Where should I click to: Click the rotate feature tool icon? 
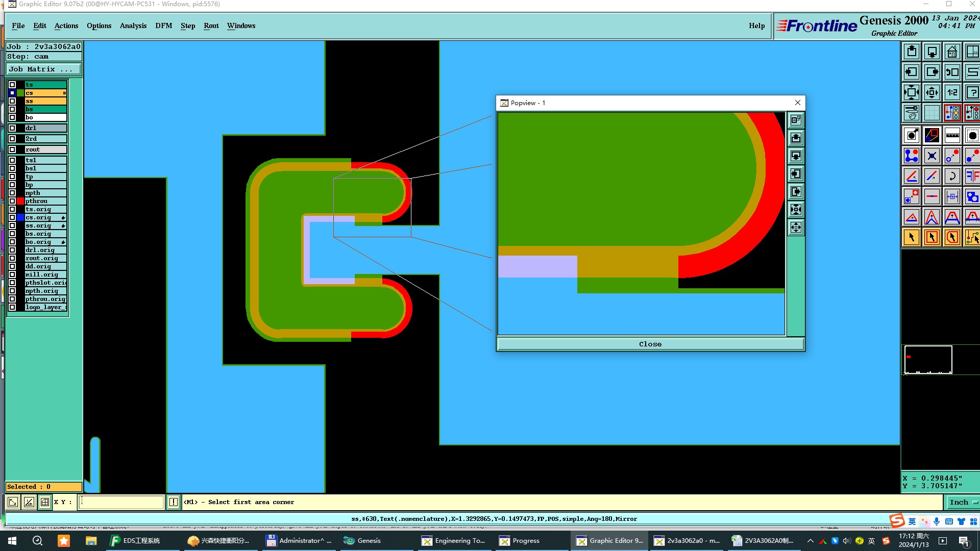pyautogui.click(x=952, y=176)
